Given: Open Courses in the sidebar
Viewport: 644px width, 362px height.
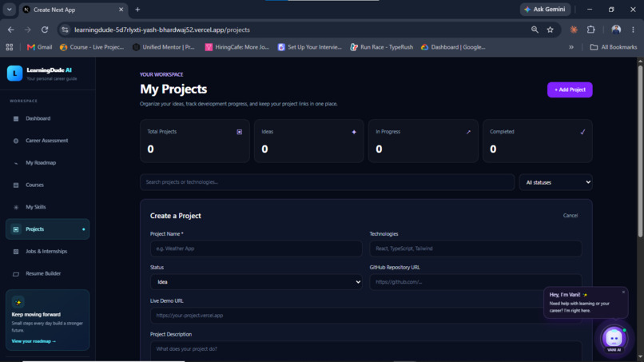Looking at the screenshot, I should [x=48, y=185].
